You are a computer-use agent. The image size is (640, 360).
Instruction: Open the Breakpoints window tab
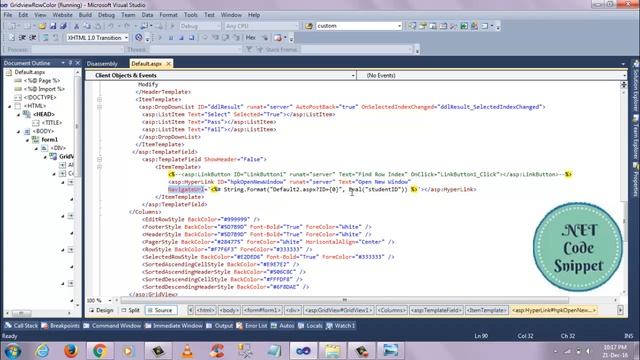click(x=60, y=326)
